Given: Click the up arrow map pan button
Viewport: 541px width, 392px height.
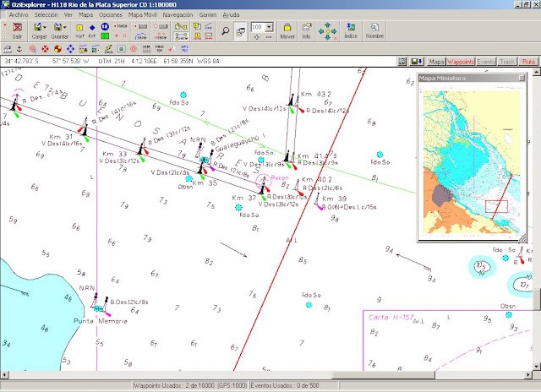Looking at the screenshot, I should tap(327, 24).
